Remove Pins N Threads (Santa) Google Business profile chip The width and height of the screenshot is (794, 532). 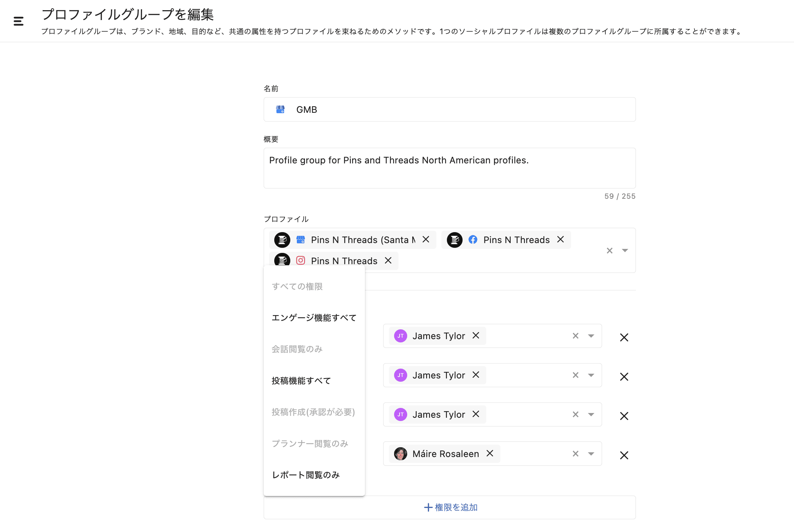pyautogui.click(x=426, y=239)
